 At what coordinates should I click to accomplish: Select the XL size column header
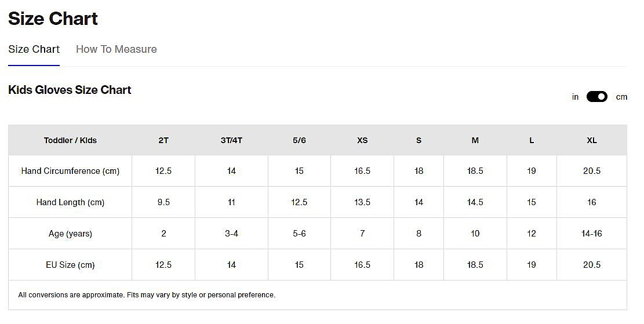click(591, 140)
